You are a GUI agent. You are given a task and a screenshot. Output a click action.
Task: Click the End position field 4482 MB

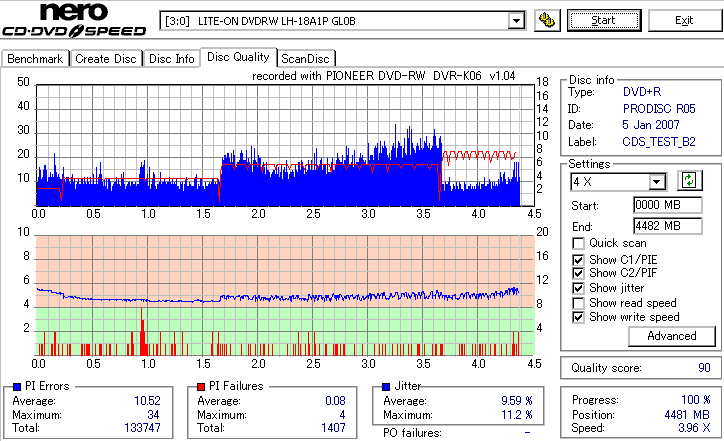[x=668, y=226]
